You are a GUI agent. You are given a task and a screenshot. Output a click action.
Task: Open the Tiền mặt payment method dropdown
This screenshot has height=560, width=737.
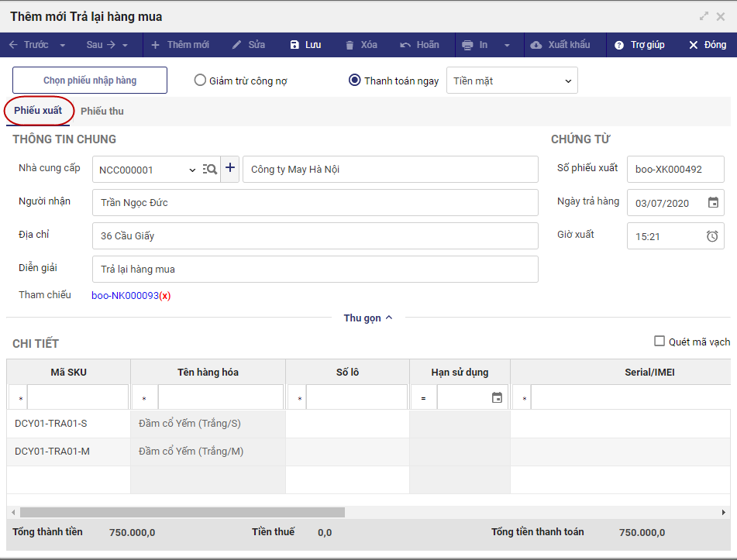coord(511,81)
